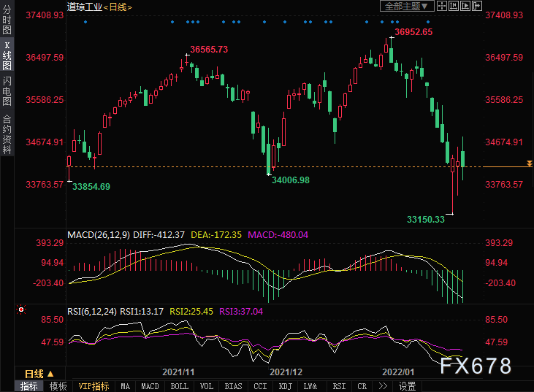Click the chart scale-left axis icon

click(454, 6)
